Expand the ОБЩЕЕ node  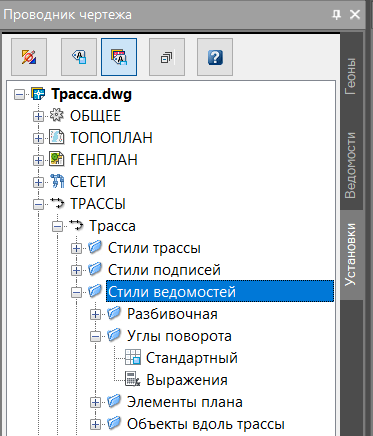point(38,116)
